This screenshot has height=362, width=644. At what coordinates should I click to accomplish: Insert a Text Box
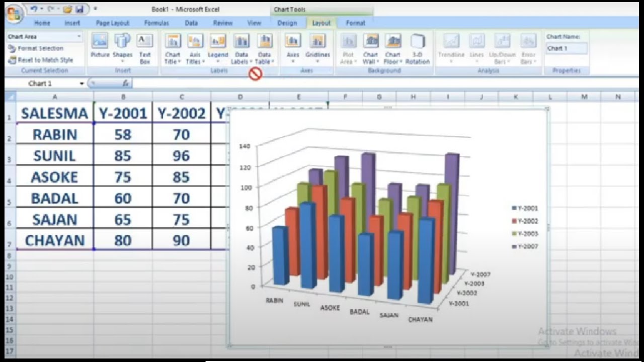tap(145, 49)
